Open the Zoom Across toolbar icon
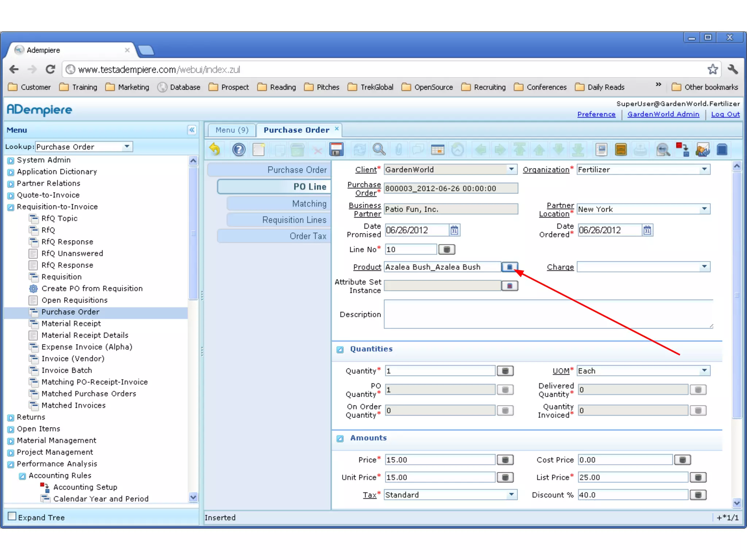Image resolution: width=747 pixels, height=560 pixels. [663, 149]
